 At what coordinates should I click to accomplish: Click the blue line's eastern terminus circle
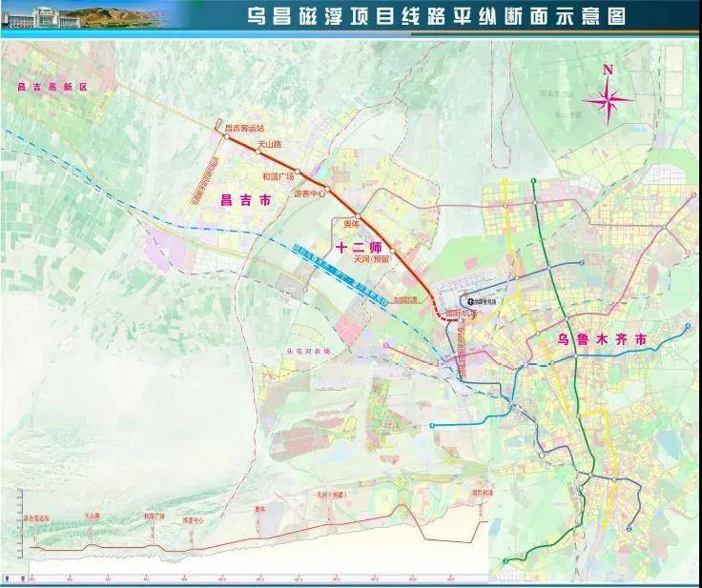tap(689, 326)
